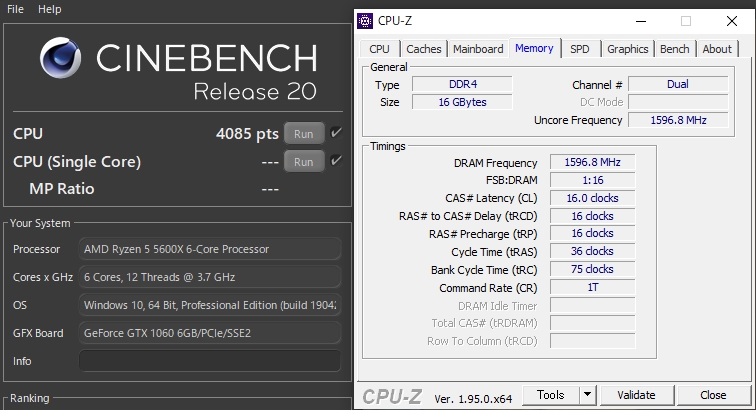Click the tRC value 75 clocks
756x410 pixels.
[x=593, y=269]
